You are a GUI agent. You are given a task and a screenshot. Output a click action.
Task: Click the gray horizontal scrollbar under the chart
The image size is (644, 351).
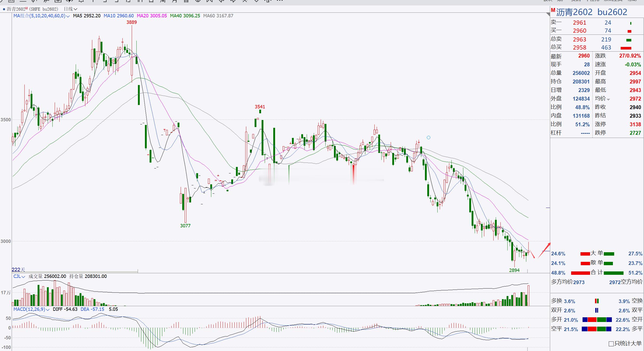click(75, 272)
